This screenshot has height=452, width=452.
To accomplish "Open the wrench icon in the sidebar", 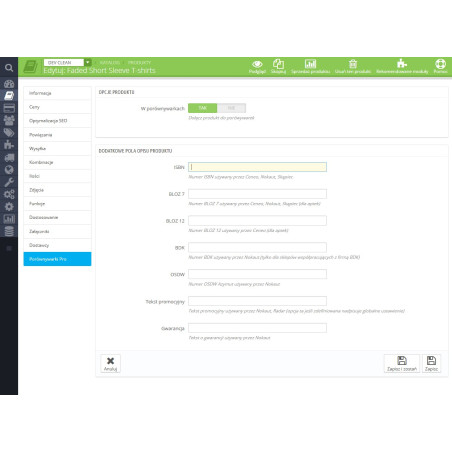I will (9, 182).
